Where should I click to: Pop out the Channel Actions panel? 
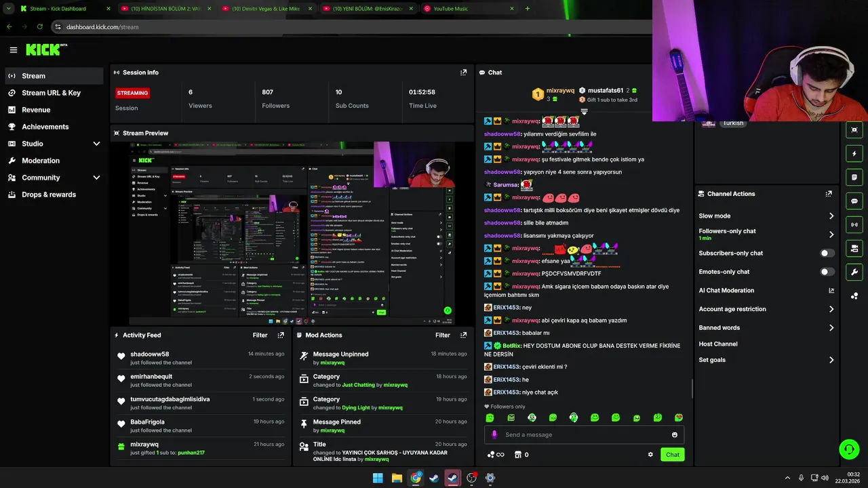829,194
